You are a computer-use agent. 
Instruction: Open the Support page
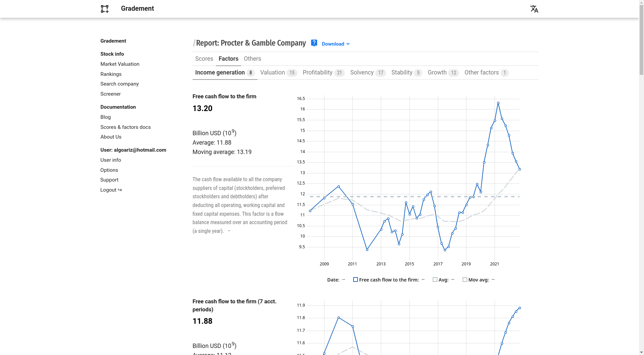109,180
